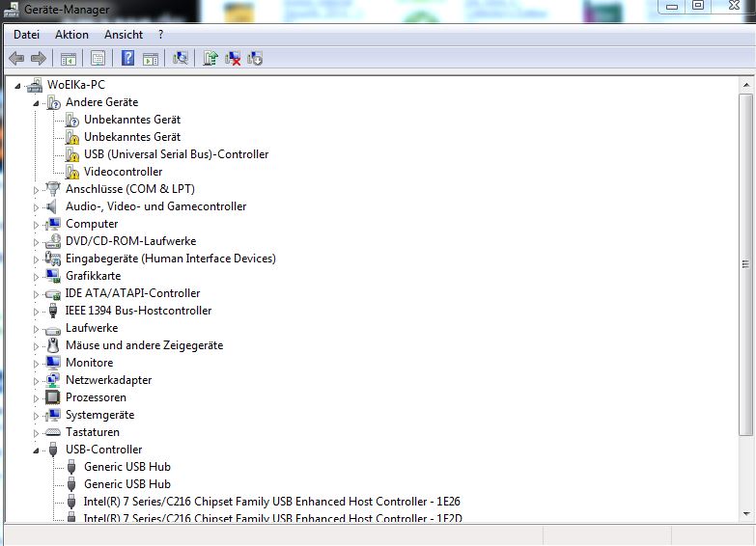
Task: Select the second Generic USB Hub
Action: 127,484
